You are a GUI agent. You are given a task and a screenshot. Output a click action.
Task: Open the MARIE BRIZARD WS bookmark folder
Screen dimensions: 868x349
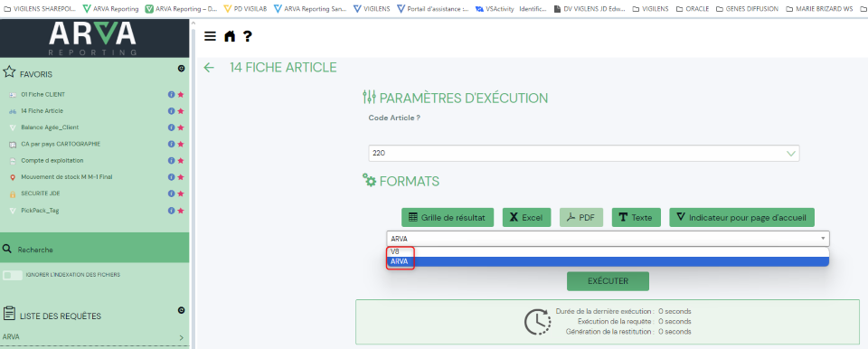pos(820,9)
